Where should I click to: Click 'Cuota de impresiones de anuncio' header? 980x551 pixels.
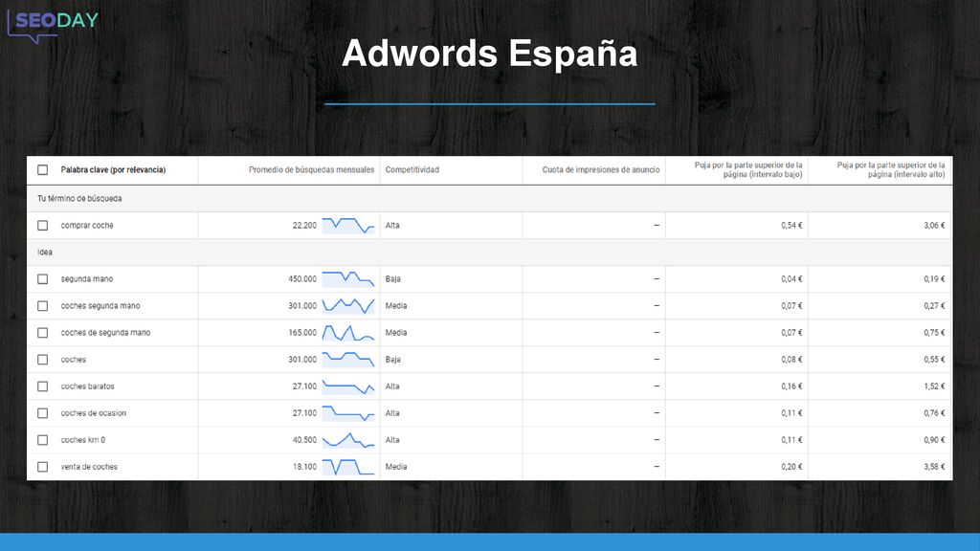(x=601, y=170)
